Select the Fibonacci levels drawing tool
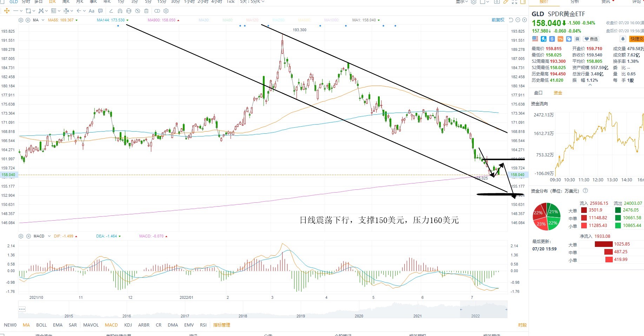 click(54, 11)
